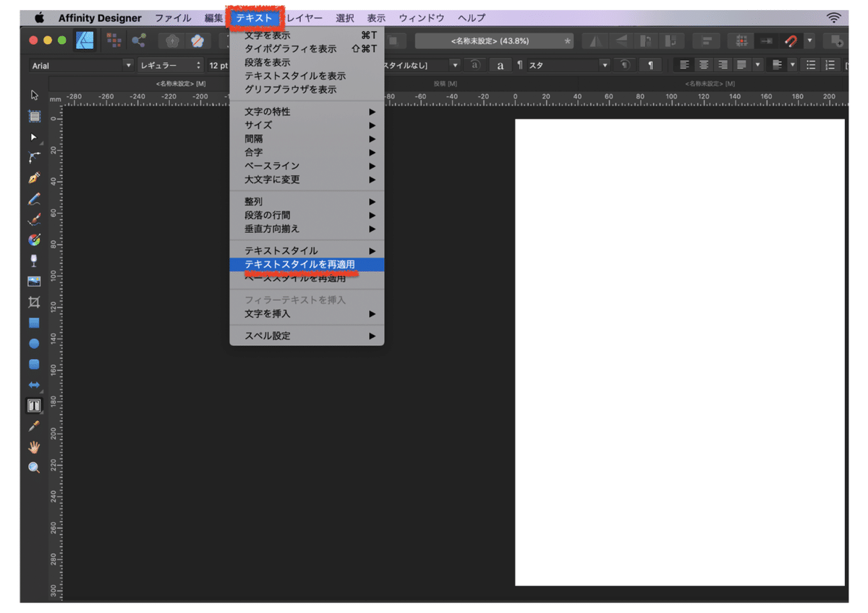The image size is (868, 613).
Task: Switch to Export Persona icon
Action: pyautogui.click(x=138, y=41)
